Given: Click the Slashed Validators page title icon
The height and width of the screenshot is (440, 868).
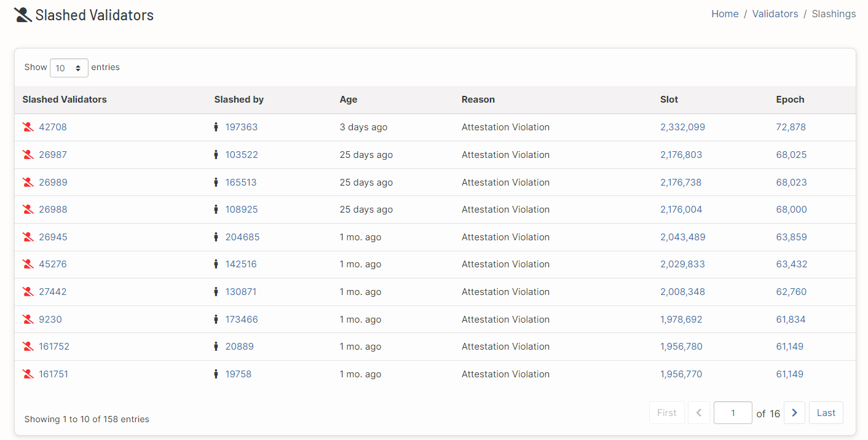Looking at the screenshot, I should 23,15.
